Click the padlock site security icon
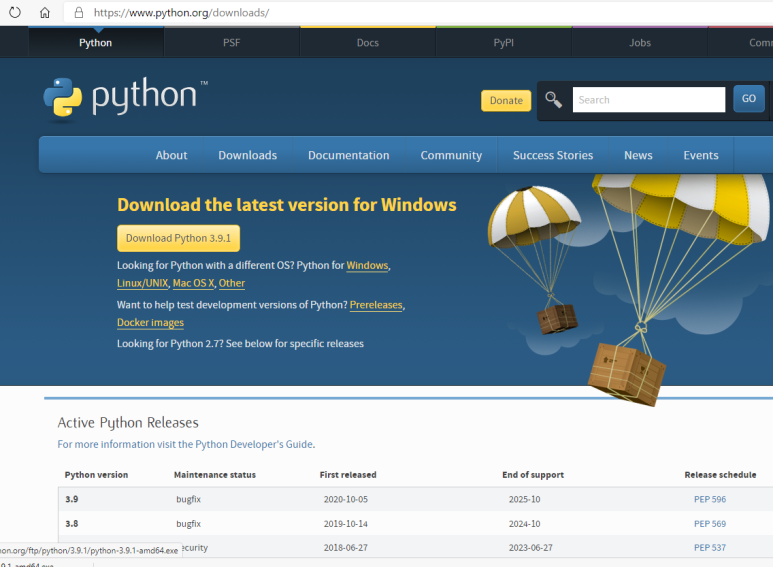 [x=78, y=12]
